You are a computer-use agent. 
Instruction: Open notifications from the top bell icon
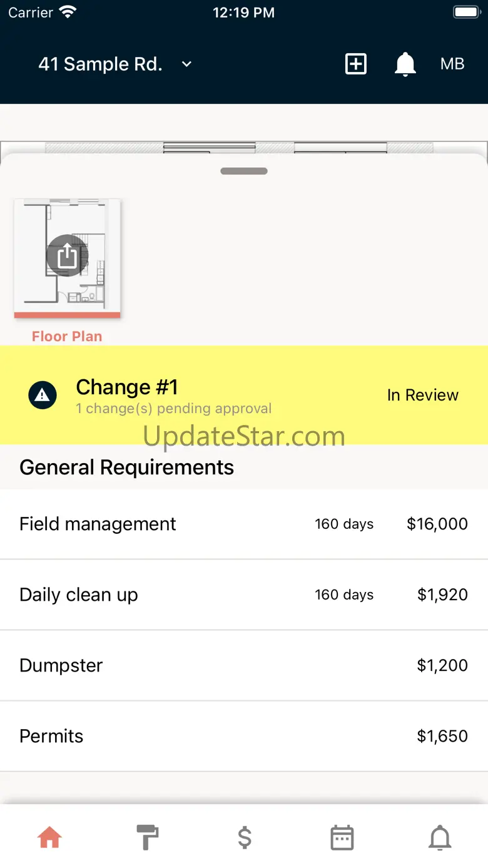tap(405, 64)
